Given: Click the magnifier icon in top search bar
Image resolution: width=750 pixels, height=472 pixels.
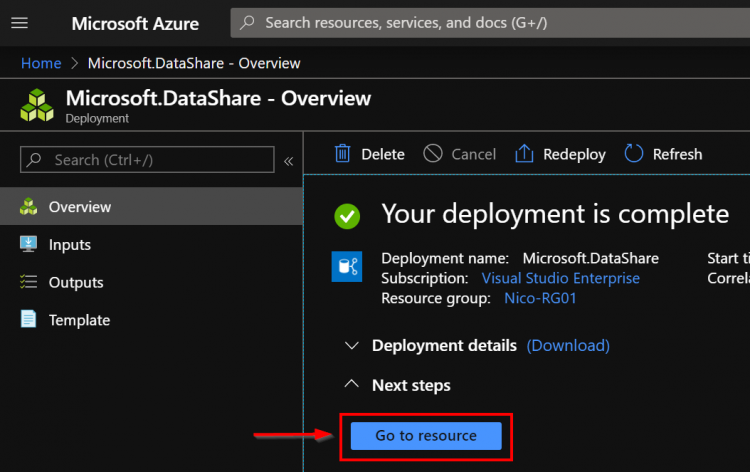Looking at the screenshot, I should click(247, 22).
